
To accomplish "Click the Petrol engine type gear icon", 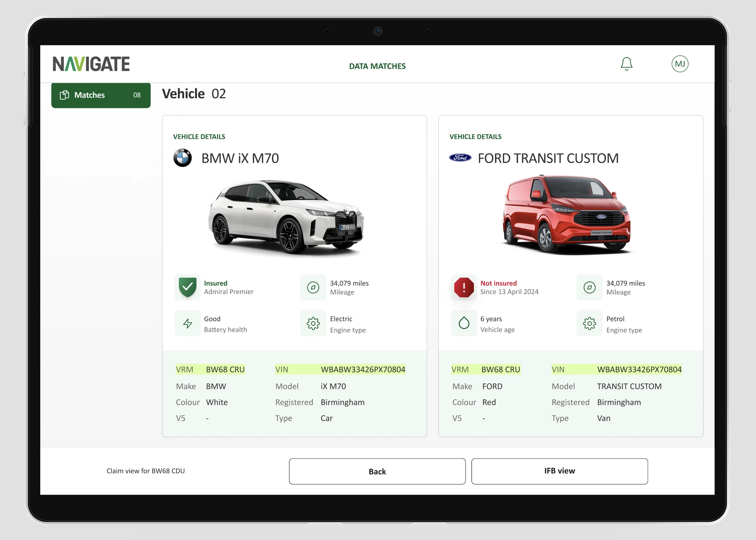I will coord(589,323).
